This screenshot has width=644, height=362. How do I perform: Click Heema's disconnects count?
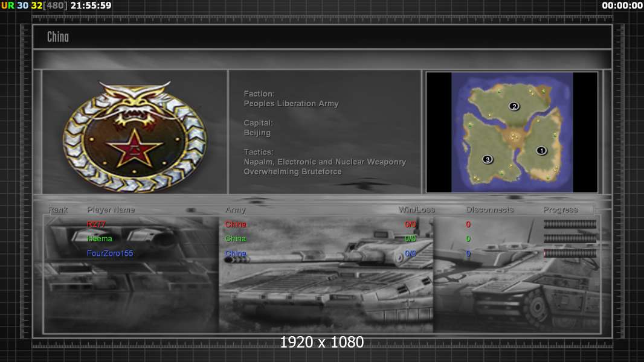(468, 238)
